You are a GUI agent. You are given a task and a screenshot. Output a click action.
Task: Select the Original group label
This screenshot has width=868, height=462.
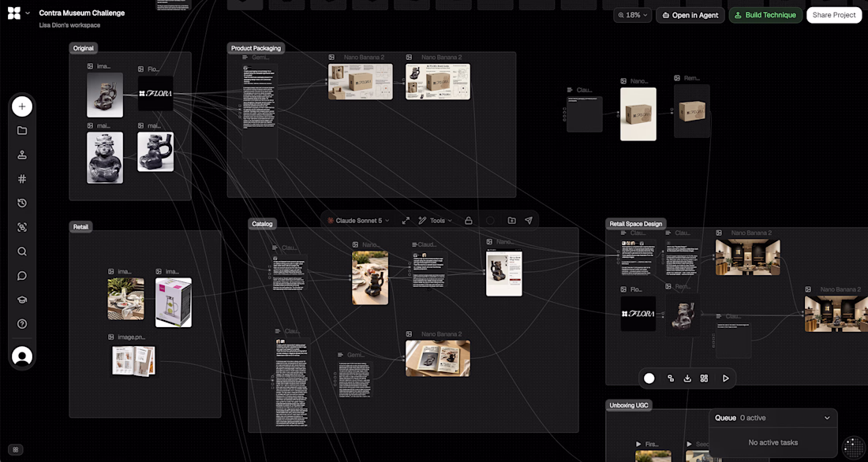pos(83,48)
